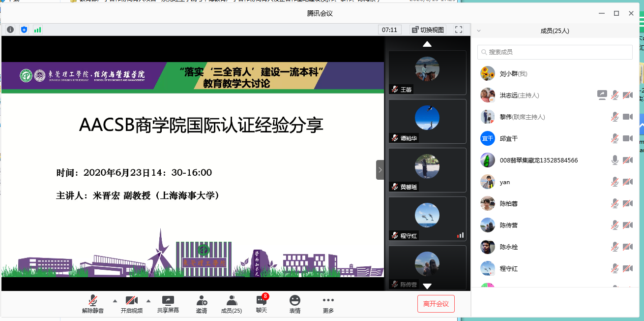Click the search magnifier icon in members panel
The height and width of the screenshot is (321, 644).
pyautogui.click(x=484, y=52)
